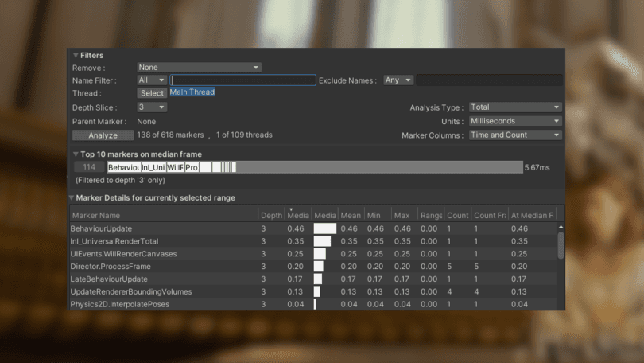Click the Main Thread label
644x363 pixels.
point(192,92)
